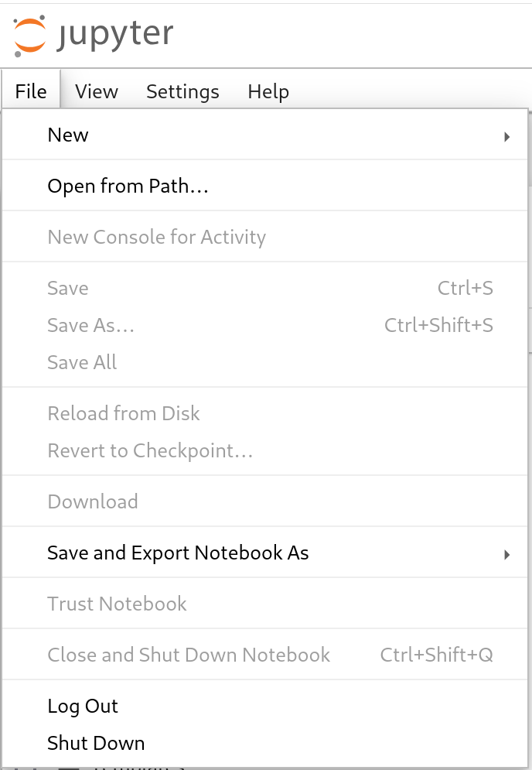Choose Open from Path… entry
This screenshot has height=770, width=532.
point(128,186)
